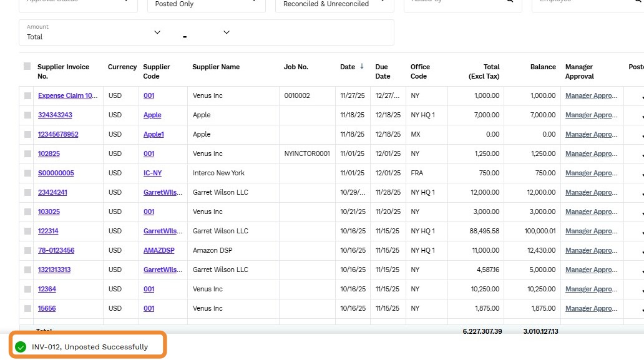The height and width of the screenshot is (360, 644).
Task: Open the Expense Claim invoice link
Action: point(67,96)
